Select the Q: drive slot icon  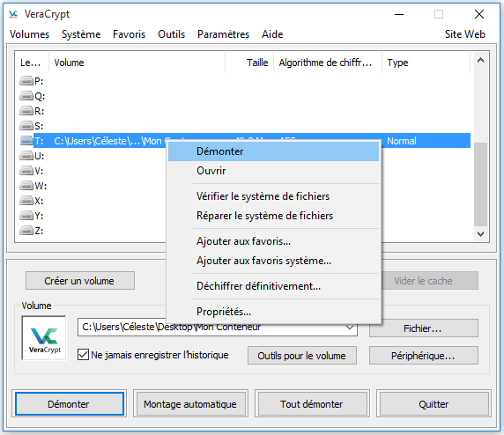(26, 96)
